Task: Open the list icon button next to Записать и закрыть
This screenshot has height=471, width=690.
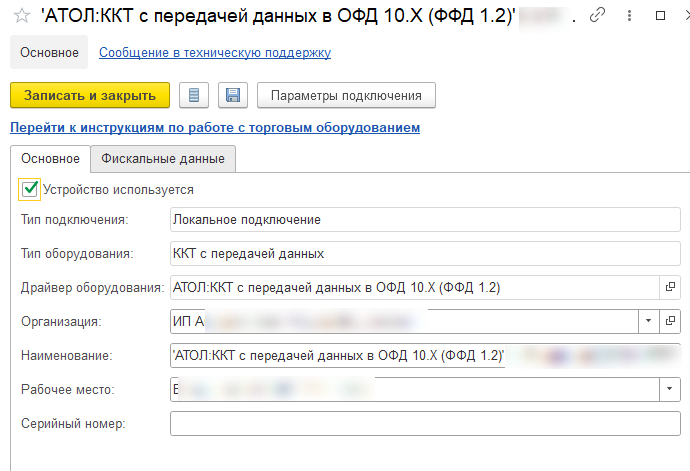Action: point(194,95)
